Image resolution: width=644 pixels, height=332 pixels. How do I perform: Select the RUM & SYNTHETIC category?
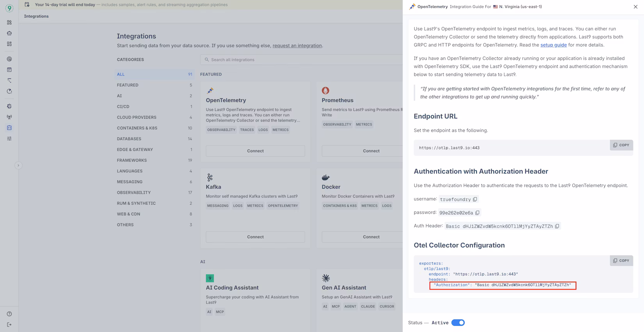pos(155,203)
